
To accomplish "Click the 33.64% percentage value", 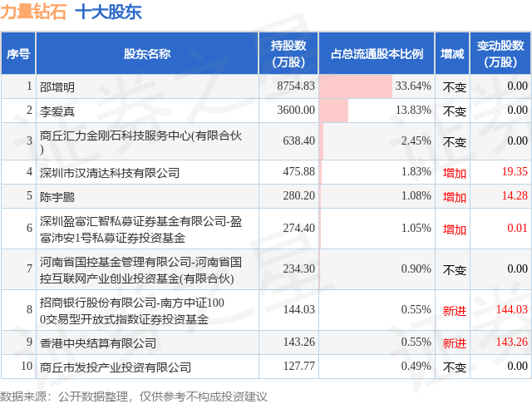I will (x=413, y=86).
